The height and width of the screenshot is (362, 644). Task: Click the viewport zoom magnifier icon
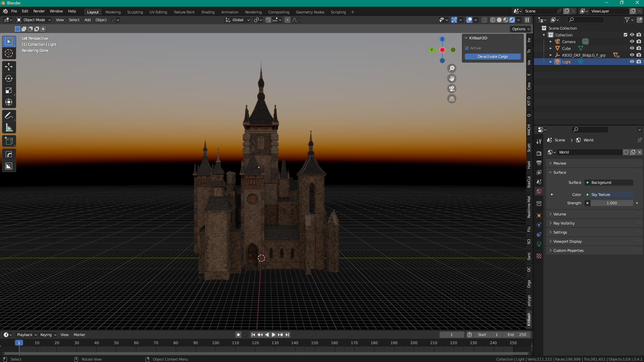(x=452, y=68)
